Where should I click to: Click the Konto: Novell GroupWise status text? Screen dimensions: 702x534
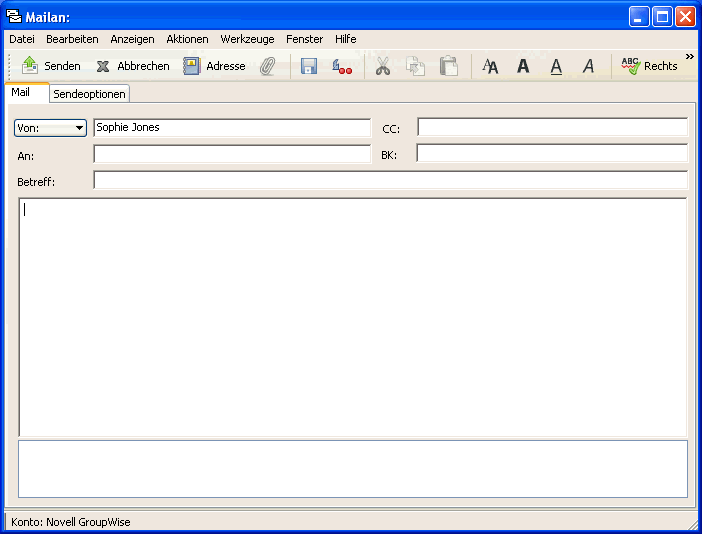71,522
